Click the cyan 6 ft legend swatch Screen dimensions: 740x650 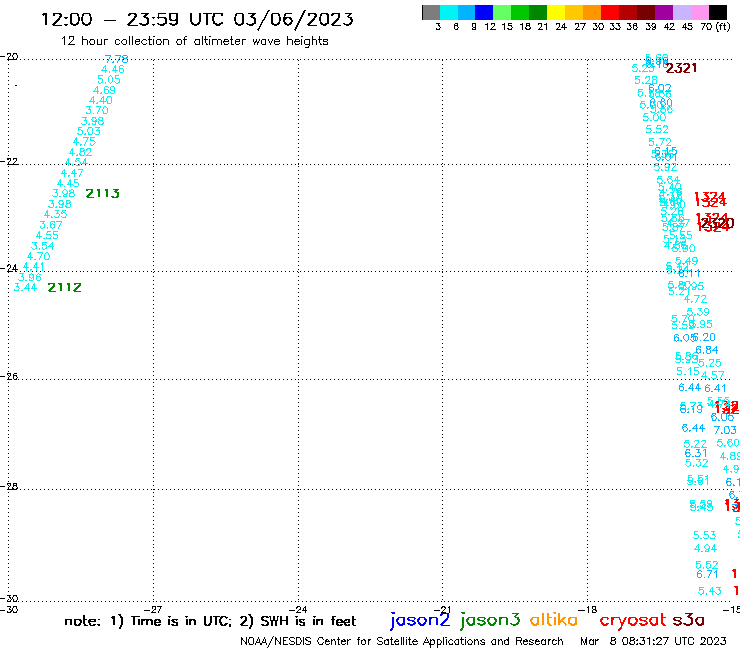point(449,12)
